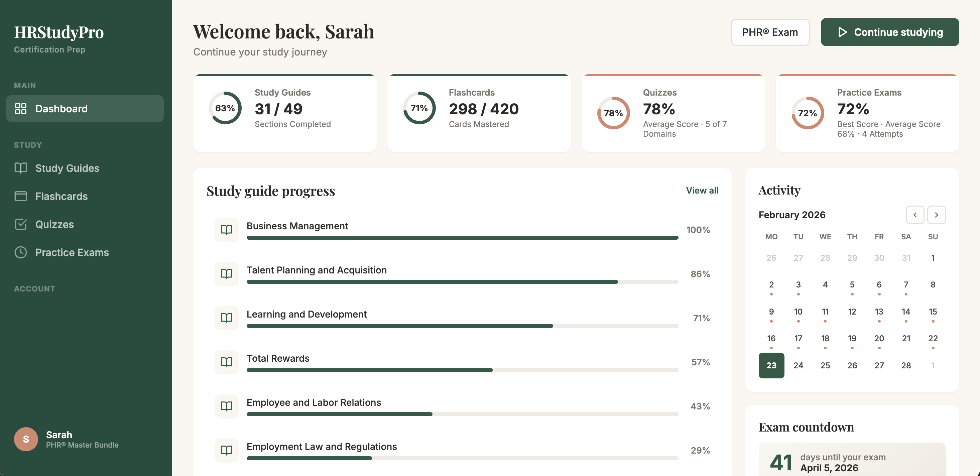
Task: Select the Dashboard grid icon in the sidebar
Action: tap(21, 108)
